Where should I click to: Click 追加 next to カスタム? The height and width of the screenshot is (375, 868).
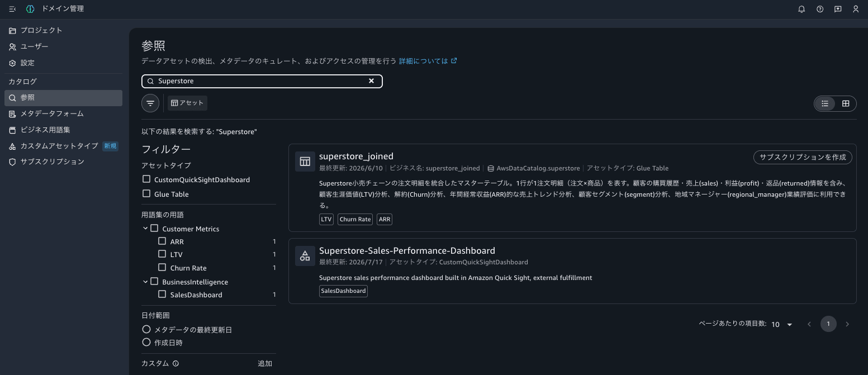point(265,363)
